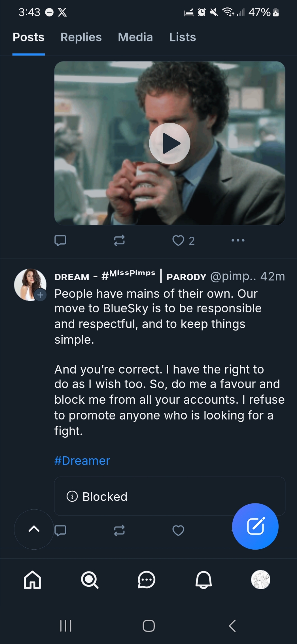Like the video post with 2 likes
The height and width of the screenshot is (644, 297).
click(179, 241)
